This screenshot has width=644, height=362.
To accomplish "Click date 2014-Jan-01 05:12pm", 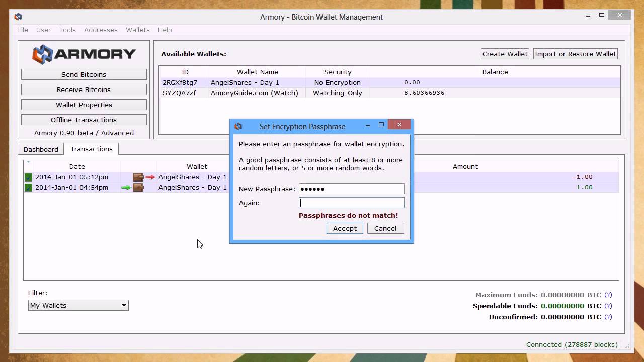I will pyautogui.click(x=71, y=177).
